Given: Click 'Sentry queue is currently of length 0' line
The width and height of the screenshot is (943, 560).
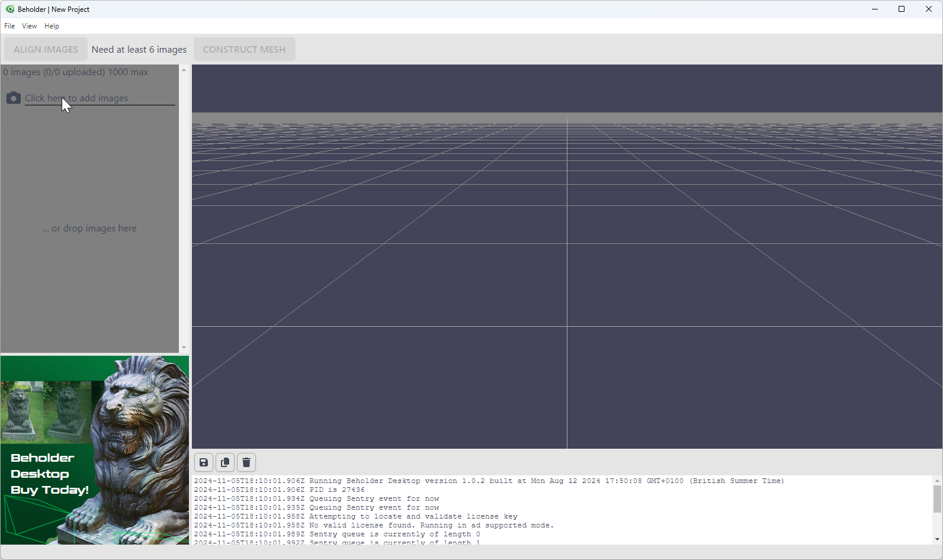Looking at the screenshot, I should click(337, 535).
